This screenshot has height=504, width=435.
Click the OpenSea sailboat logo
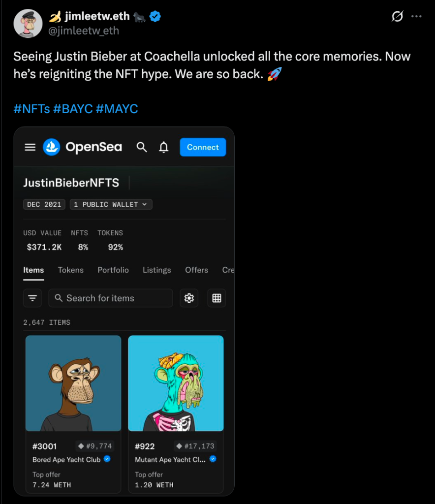click(x=52, y=147)
